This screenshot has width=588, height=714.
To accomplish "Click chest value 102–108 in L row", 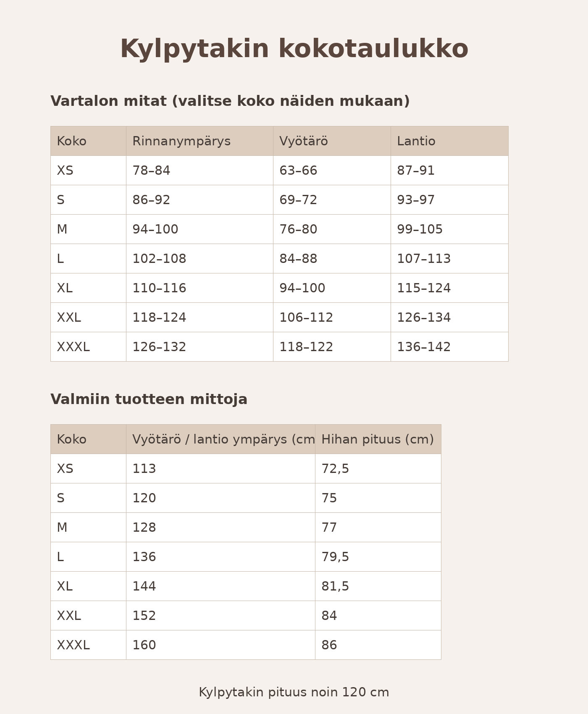I will pyautogui.click(x=159, y=259).
